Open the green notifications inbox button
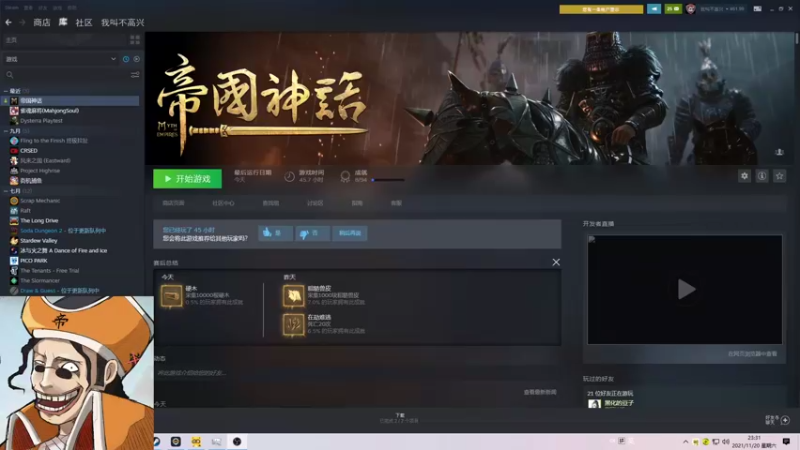This screenshot has width=800, height=450. coord(673,9)
